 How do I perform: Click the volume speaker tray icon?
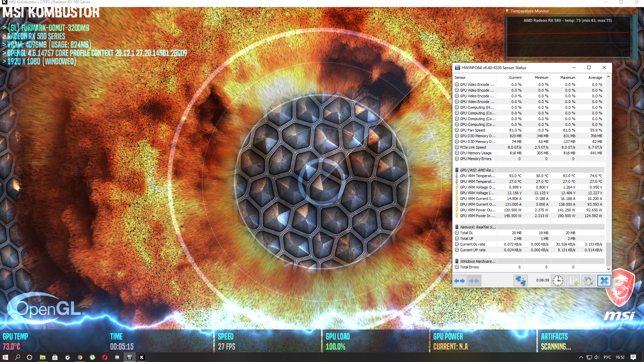(597, 357)
